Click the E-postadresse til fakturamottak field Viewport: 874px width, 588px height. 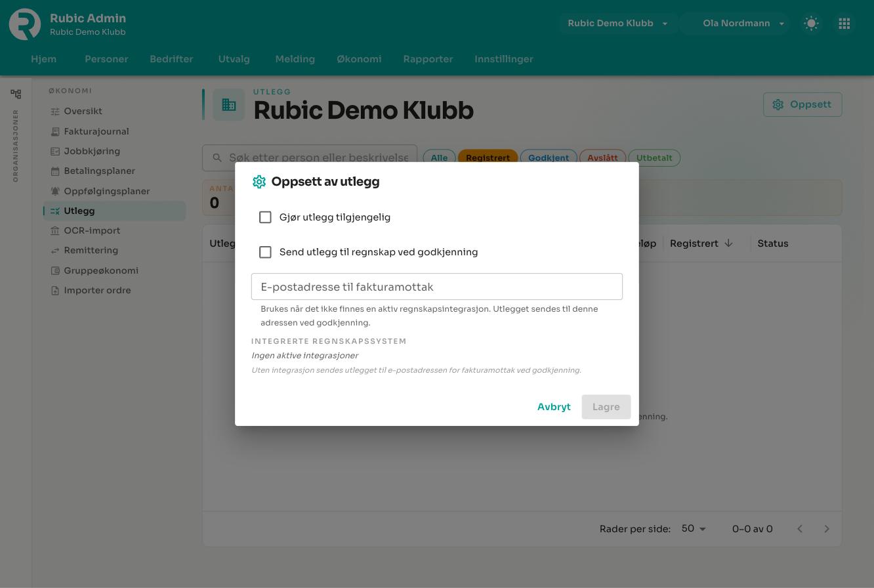(x=437, y=287)
